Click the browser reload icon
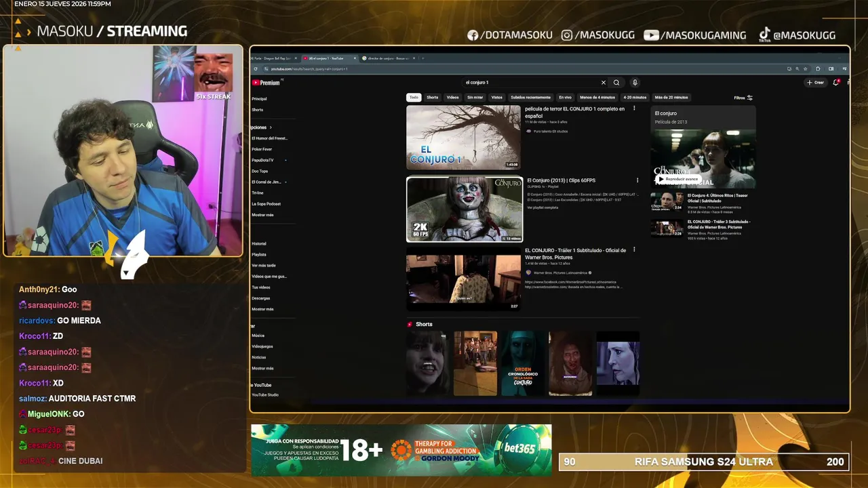The width and height of the screenshot is (868, 488). coord(256,68)
